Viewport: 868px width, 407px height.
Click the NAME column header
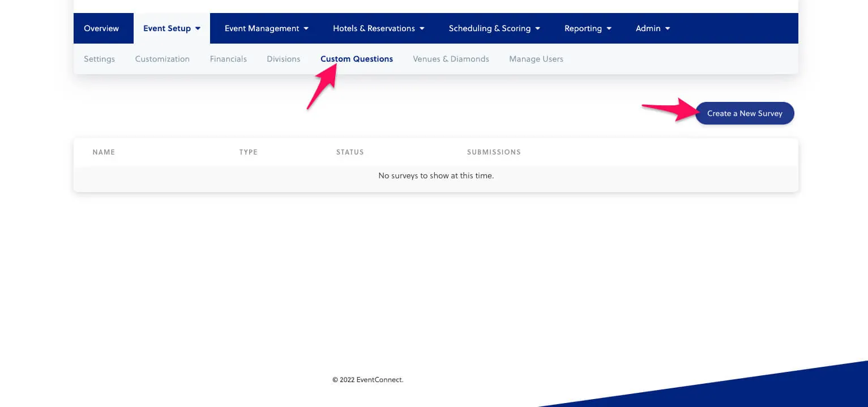coord(104,152)
